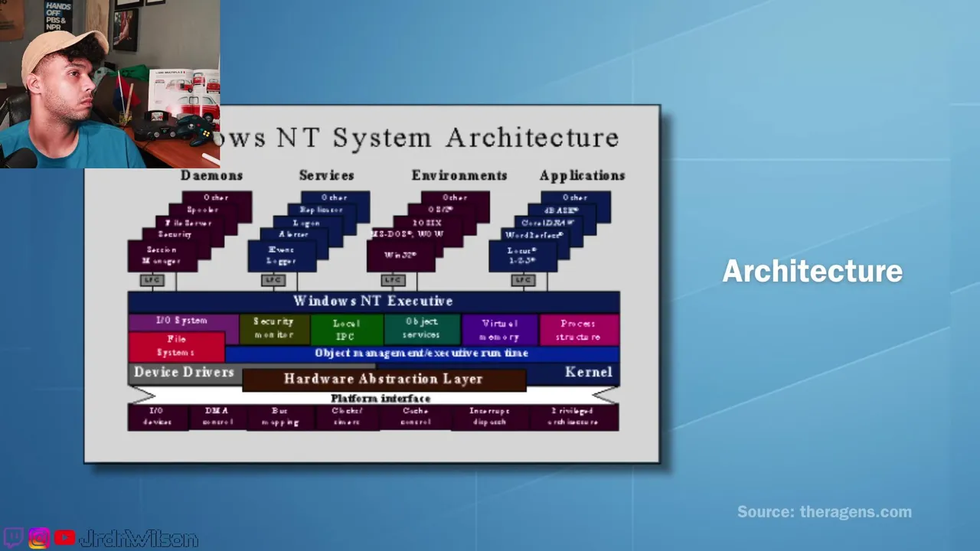Click the Lotus 1-2-3 application box
980x551 pixels.
click(522, 256)
